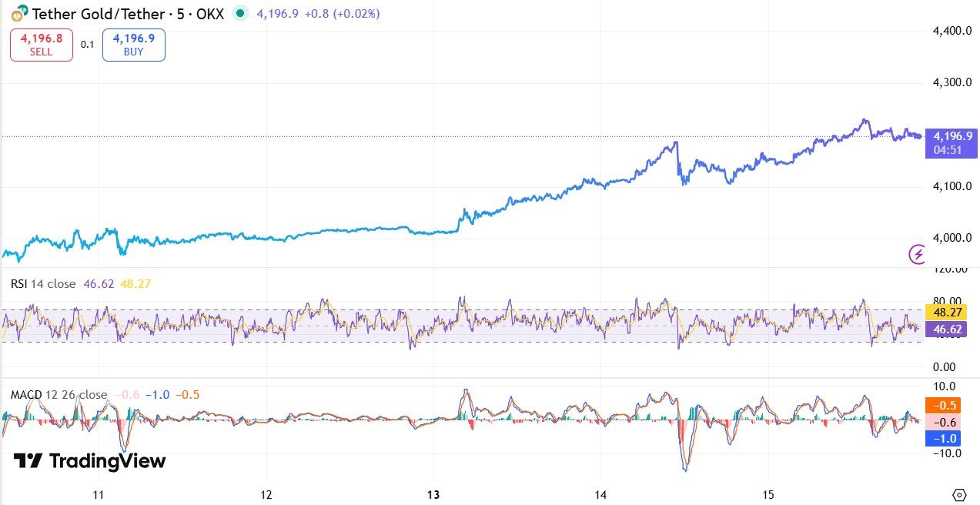Select the RSI 14 close indicator label
The width and height of the screenshot is (980, 505).
[x=43, y=284]
